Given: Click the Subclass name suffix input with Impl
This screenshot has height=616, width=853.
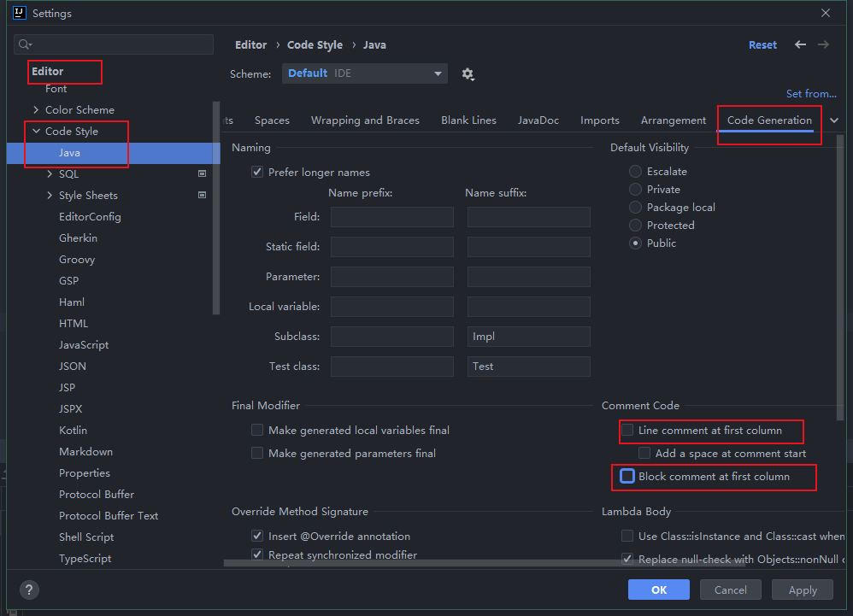Looking at the screenshot, I should pyautogui.click(x=528, y=337).
